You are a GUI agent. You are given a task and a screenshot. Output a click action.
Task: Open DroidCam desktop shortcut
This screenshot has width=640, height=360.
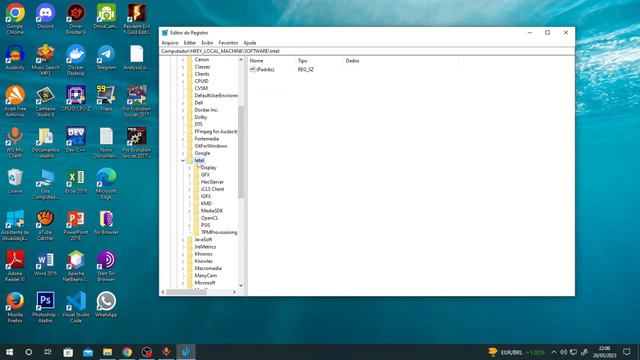[x=106, y=16]
